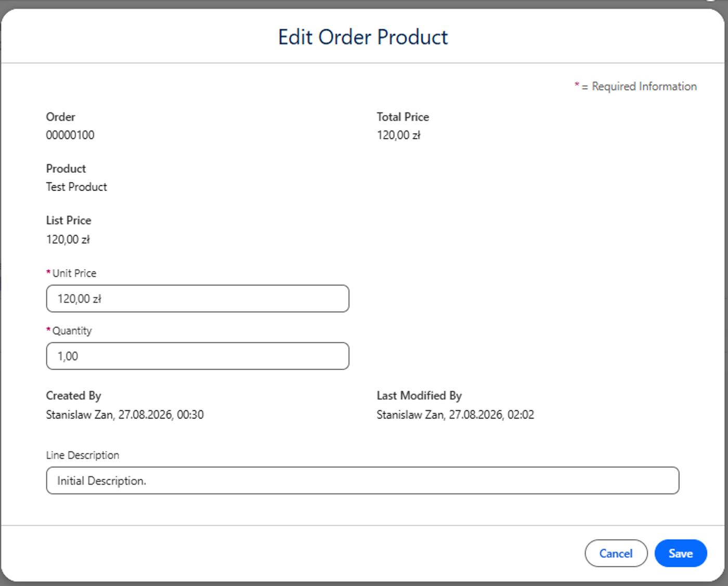Click the Cancel button
Viewport: 728px width, 586px height.
point(616,553)
